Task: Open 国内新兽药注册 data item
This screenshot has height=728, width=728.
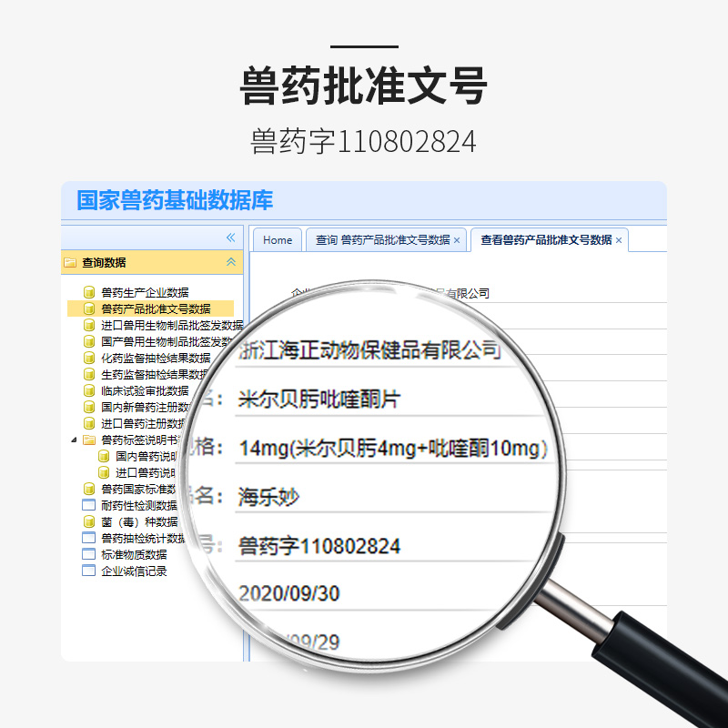Action: pyautogui.click(x=145, y=407)
